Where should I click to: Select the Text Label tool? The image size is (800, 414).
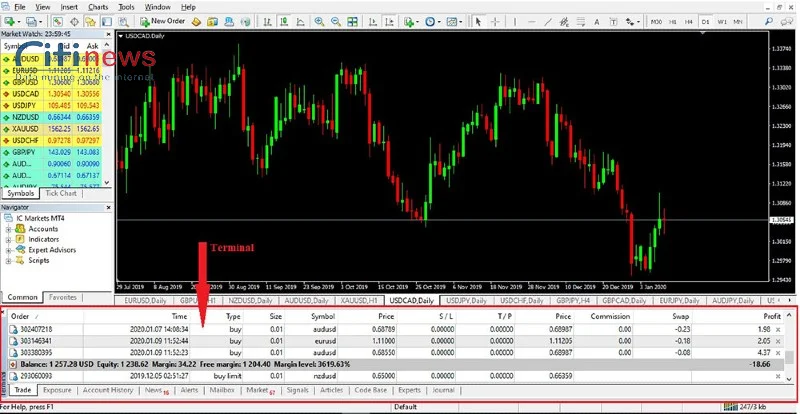point(613,21)
